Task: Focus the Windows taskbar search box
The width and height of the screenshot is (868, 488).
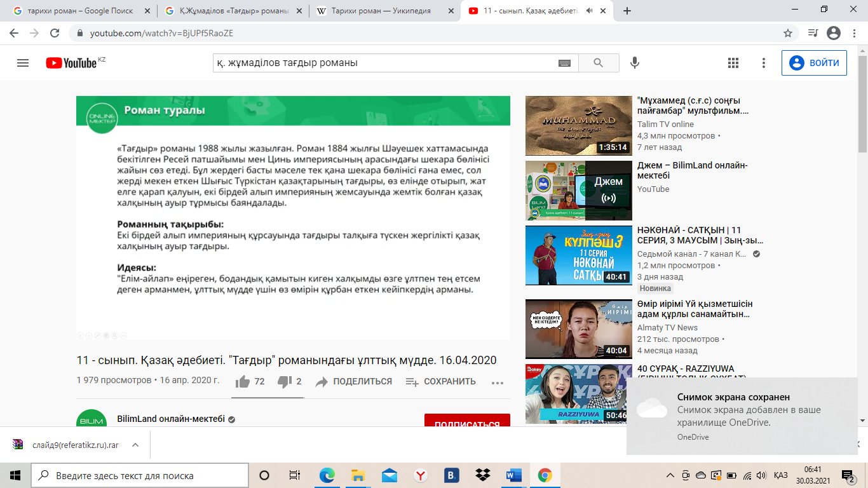Action: point(140,475)
